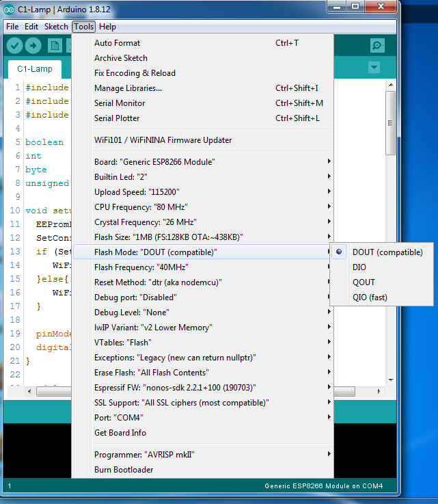Choose QIO (fast) flash mode
This screenshot has width=438, height=504.
381,297
